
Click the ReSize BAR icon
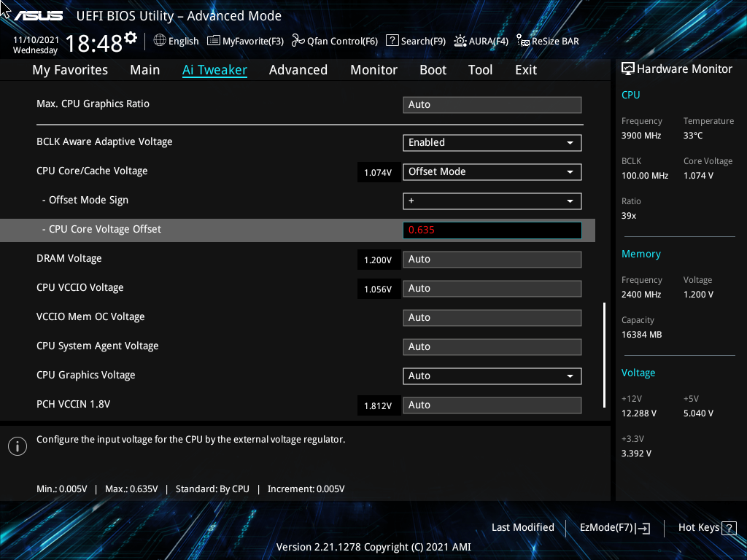click(x=523, y=41)
